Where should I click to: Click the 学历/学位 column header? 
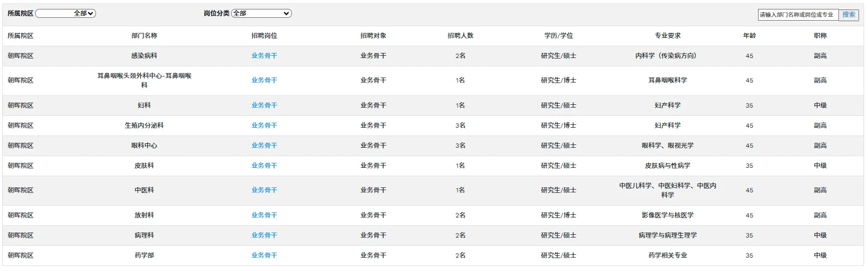(558, 36)
